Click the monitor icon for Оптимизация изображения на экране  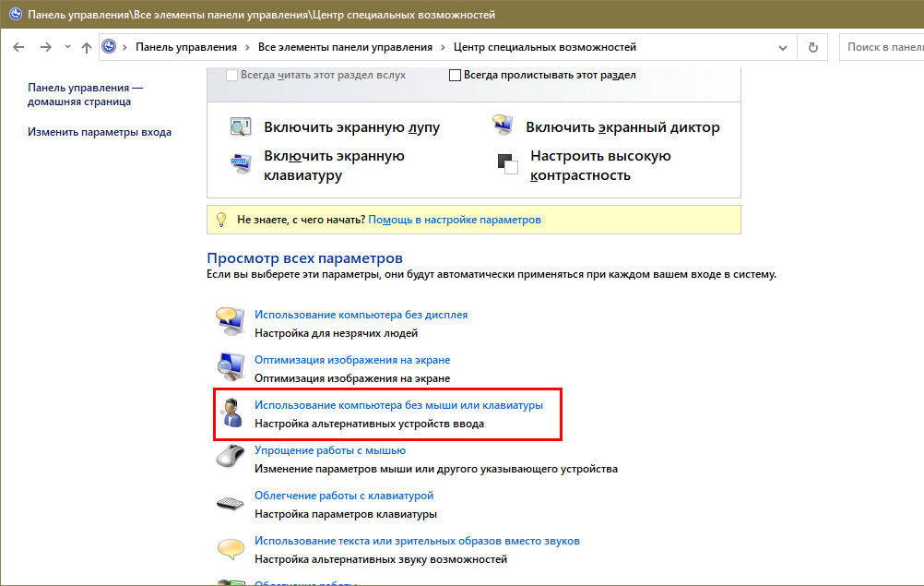coord(230,368)
